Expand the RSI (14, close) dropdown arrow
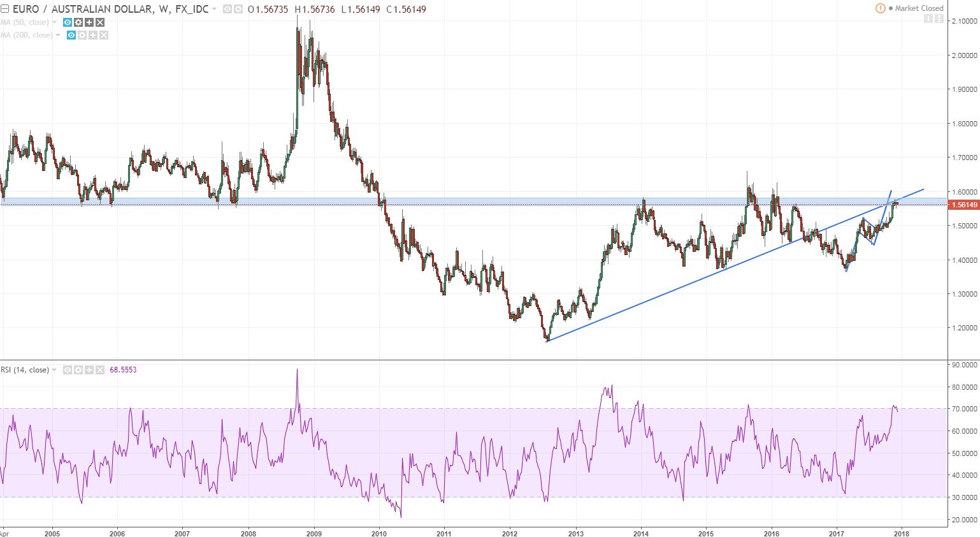The height and width of the screenshot is (537, 980). coord(54,370)
